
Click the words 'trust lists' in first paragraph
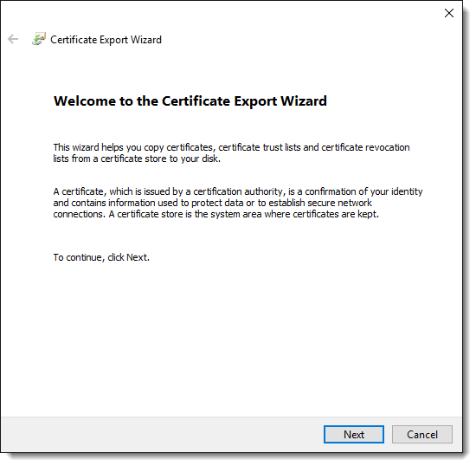point(282,147)
